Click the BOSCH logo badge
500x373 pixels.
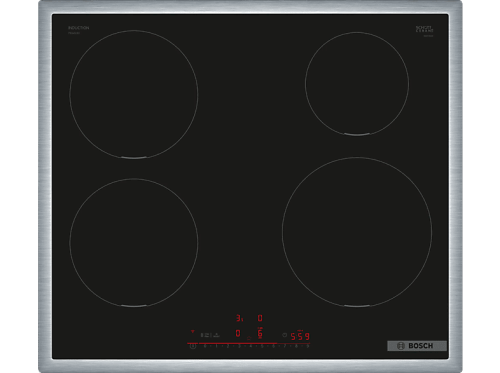(417, 346)
